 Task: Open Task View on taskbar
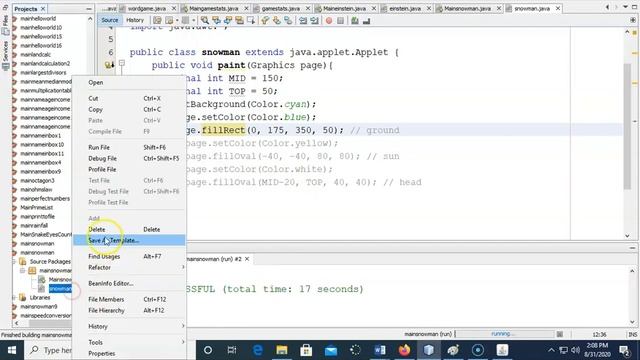[x=232, y=350]
